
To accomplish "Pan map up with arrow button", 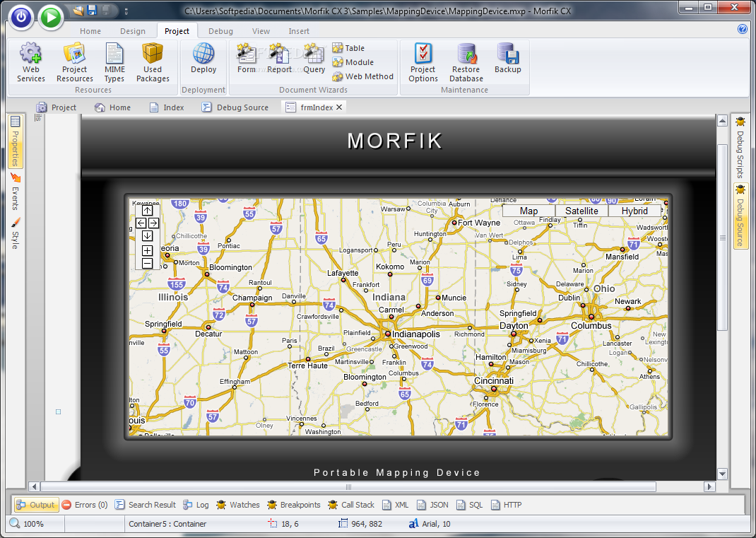I will 148,211.
